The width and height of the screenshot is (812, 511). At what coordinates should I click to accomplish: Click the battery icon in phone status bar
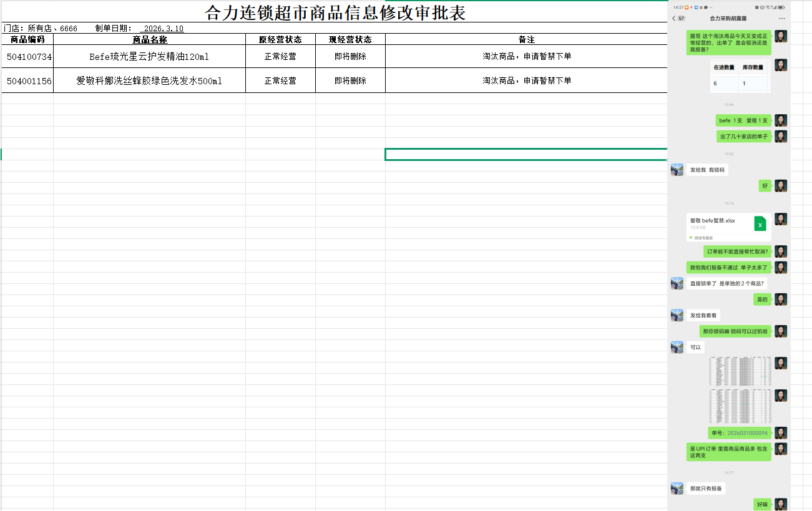[781, 7]
